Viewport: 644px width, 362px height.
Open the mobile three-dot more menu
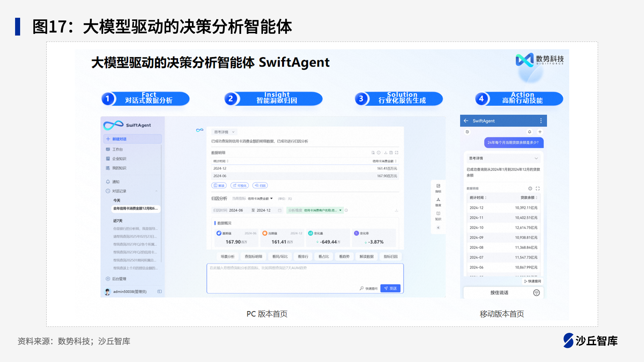[x=541, y=121]
